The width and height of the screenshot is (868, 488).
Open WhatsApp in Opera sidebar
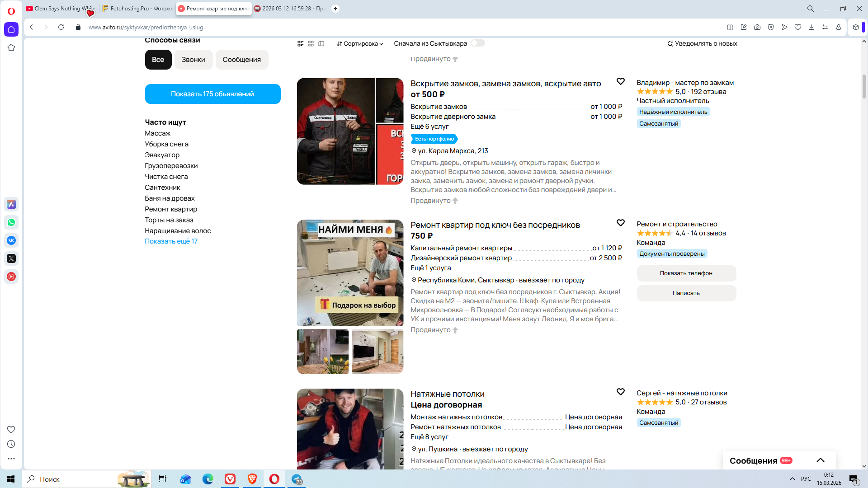11,222
